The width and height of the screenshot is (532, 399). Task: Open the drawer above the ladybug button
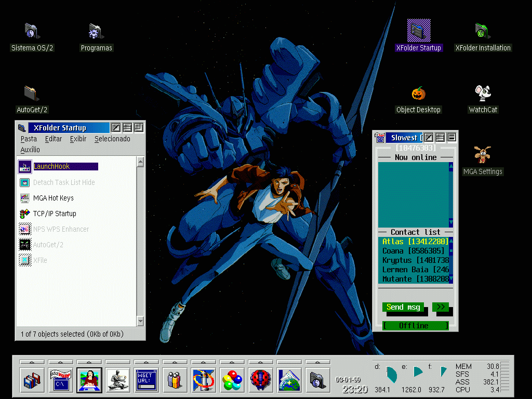pyautogui.click(x=260, y=362)
